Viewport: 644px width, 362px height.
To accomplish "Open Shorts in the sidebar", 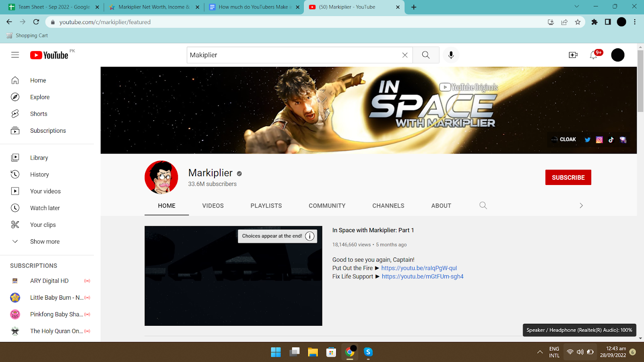I will point(47,114).
